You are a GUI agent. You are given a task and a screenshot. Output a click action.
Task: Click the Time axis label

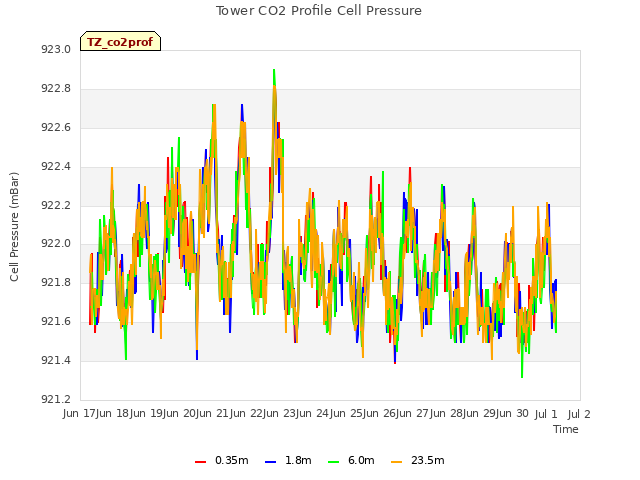(x=566, y=429)
